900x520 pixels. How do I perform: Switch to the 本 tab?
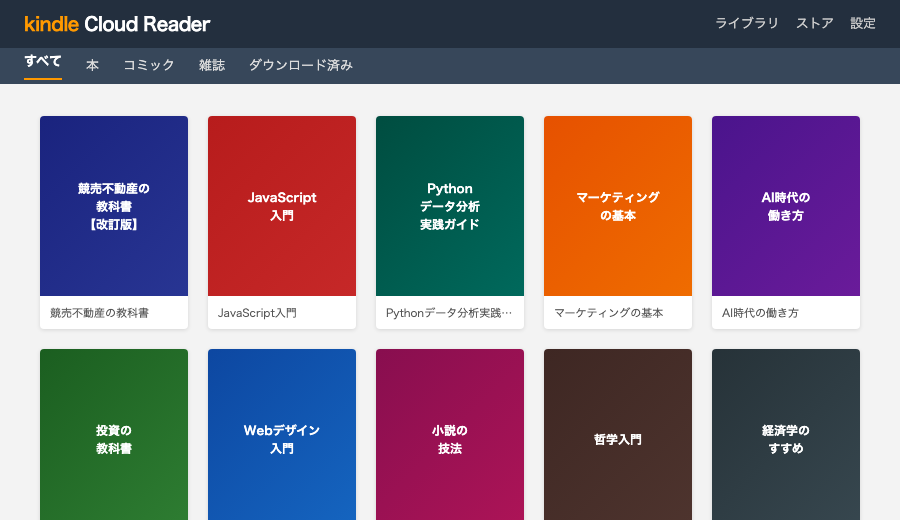click(92, 65)
